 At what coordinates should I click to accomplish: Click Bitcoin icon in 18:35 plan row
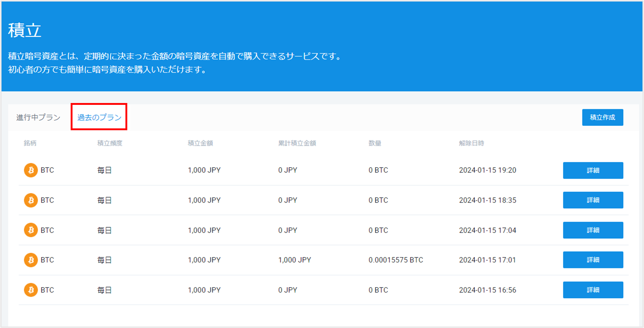coord(31,200)
